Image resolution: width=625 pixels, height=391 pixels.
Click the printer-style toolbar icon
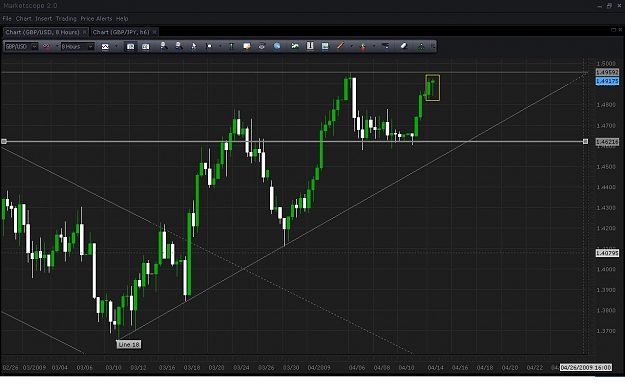click(261, 46)
